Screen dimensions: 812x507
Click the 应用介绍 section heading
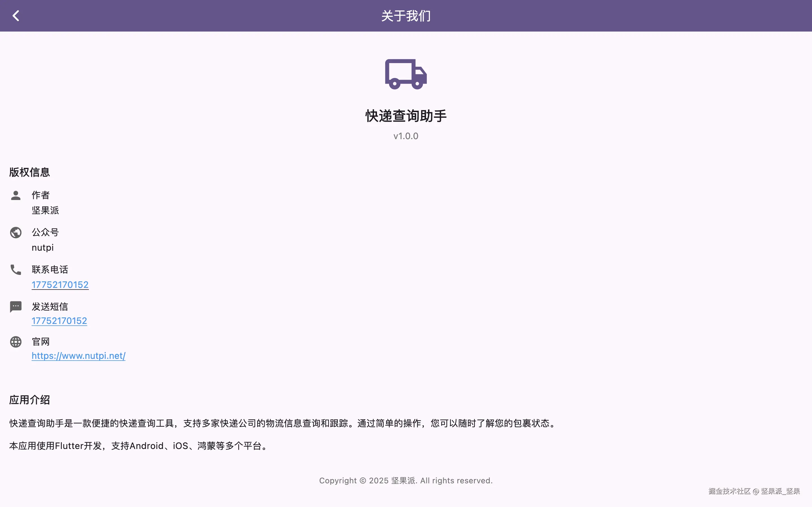pos(30,400)
